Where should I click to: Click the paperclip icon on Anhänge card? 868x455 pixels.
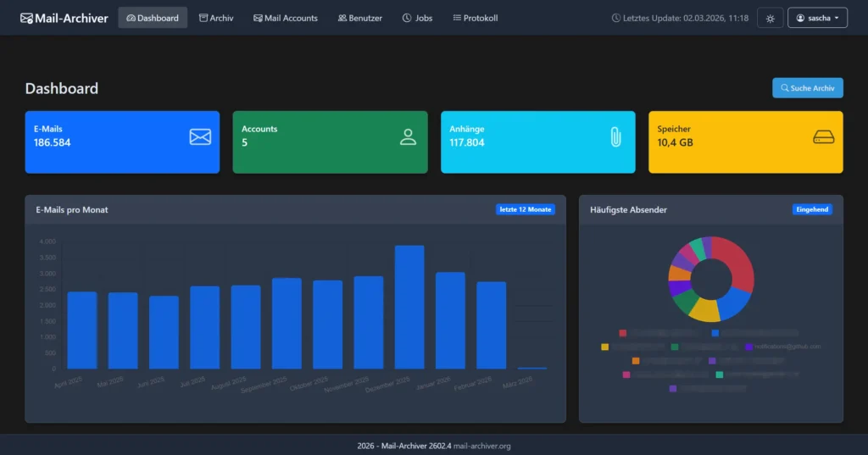coord(616,136)
